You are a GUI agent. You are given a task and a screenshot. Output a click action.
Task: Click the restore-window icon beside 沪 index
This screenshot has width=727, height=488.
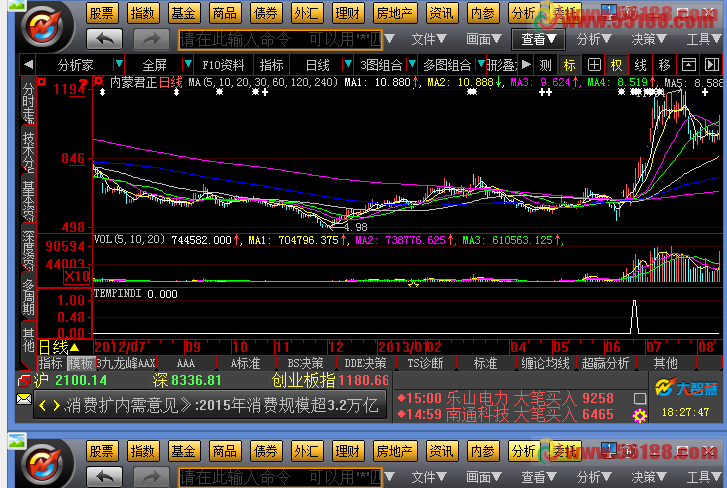[x=24, y=381]
